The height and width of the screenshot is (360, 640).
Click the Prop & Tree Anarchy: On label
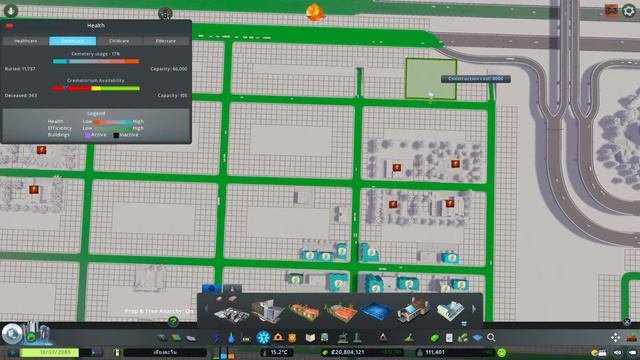tap(159, 311)
